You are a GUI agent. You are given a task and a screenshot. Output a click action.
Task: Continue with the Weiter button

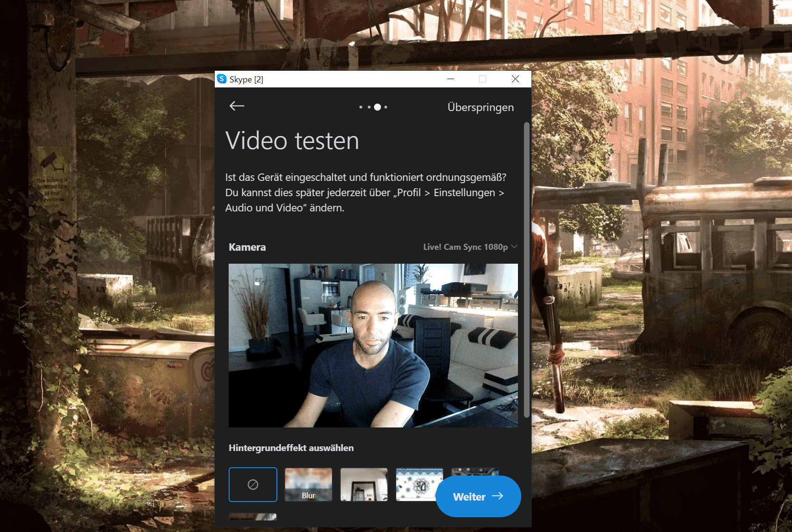click(478, 496)
